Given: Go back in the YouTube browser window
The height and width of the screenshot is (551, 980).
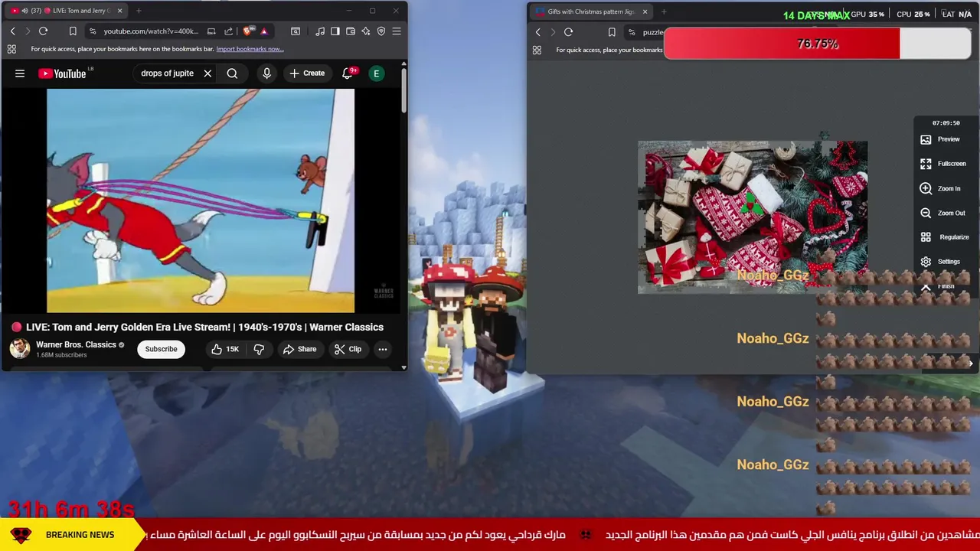Looking at the screenshot, I should pos(12,31).
